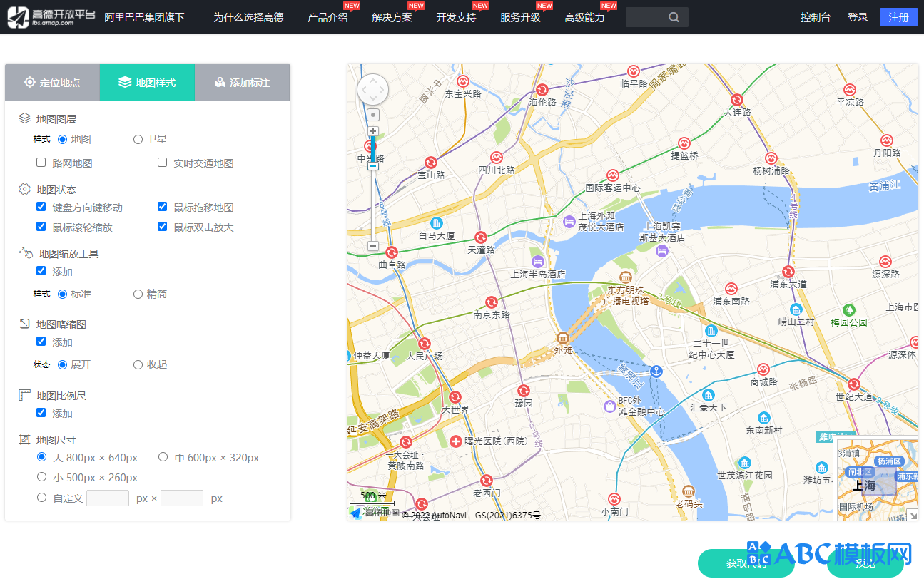Viewport: 924px width, 584px height.
Task: Click the header search box
Action: click(x=657, y=17)
